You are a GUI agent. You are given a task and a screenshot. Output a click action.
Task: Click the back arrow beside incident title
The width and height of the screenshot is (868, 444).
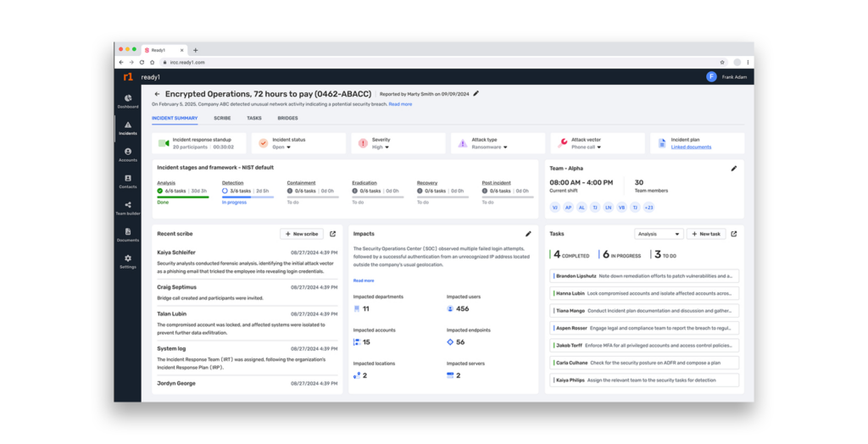tap(157, 94)
